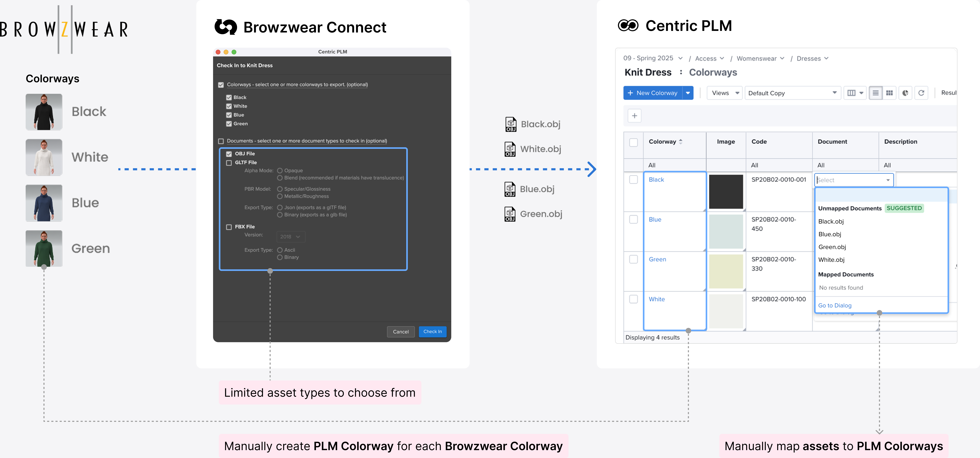
Task: Switch to the grid tile view icon
Action: coord(889,93)
